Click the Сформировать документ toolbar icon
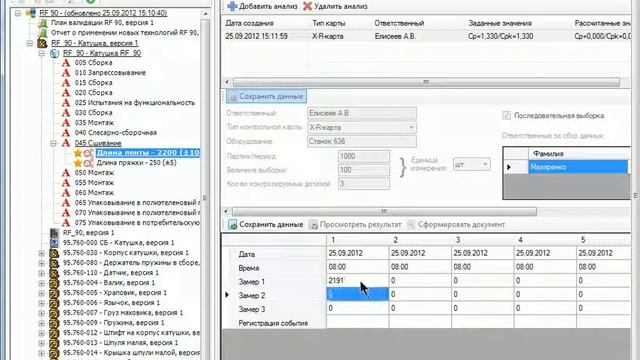The height and width of the screenshot is (360, 640). 411,224
